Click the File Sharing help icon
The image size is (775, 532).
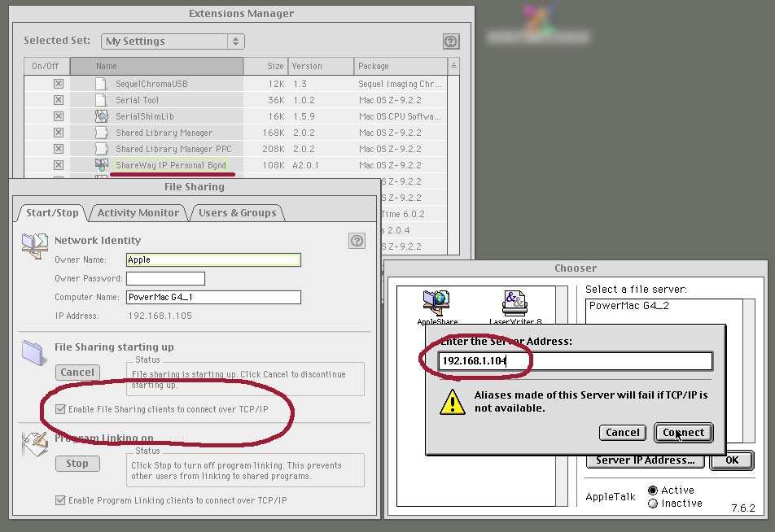tap(357, 241)
